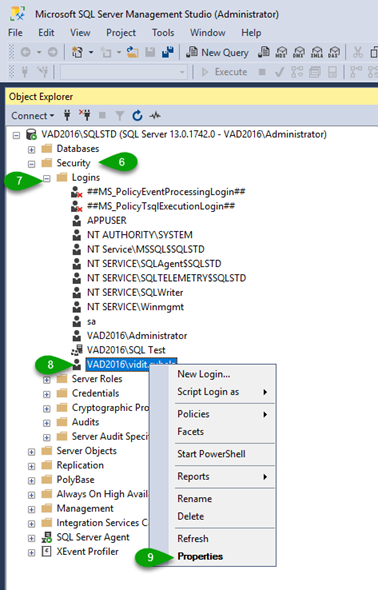
Task: Select NT SERVICE\Winmgmt login
Action: (135, 307)
